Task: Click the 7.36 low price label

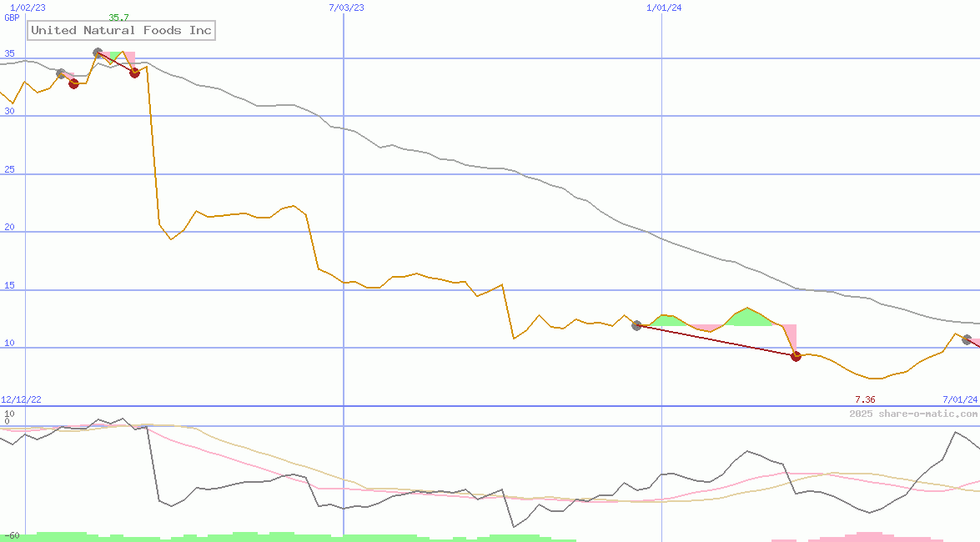Action: (865, 399)
